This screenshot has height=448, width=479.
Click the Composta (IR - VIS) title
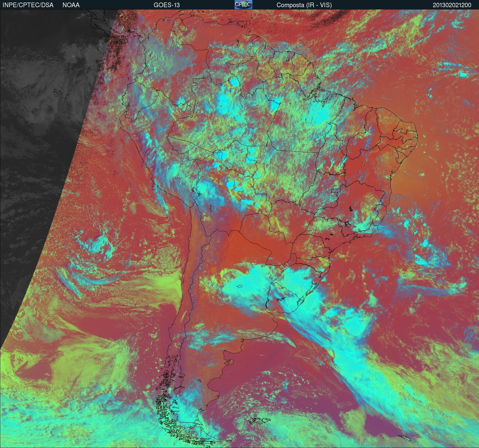[304, 5]
